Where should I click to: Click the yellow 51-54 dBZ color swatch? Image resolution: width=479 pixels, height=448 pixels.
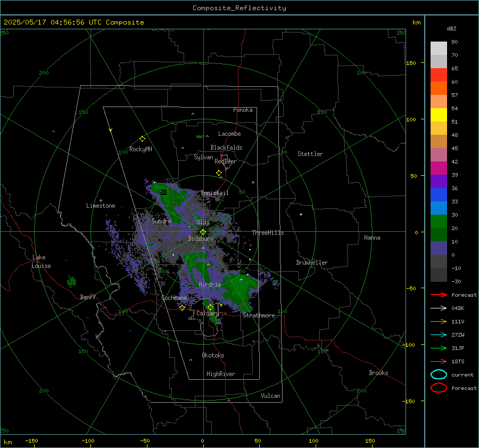pos(439,115)
